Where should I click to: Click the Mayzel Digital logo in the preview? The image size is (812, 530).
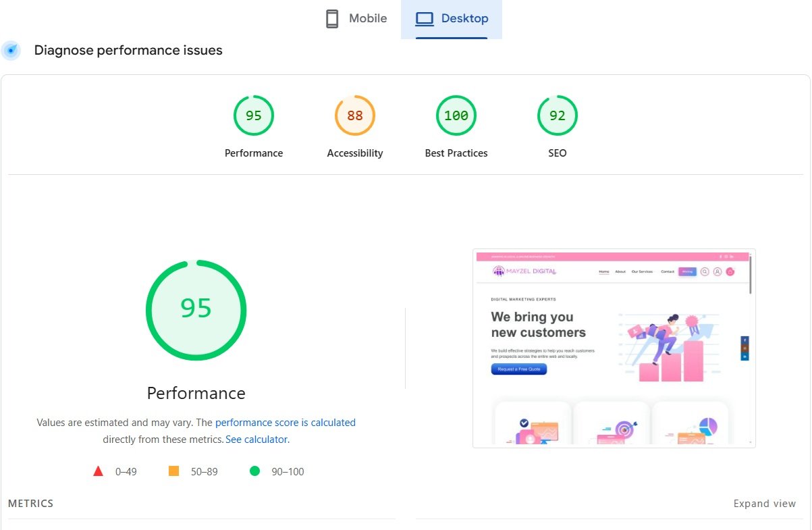[x=523, y=271]
